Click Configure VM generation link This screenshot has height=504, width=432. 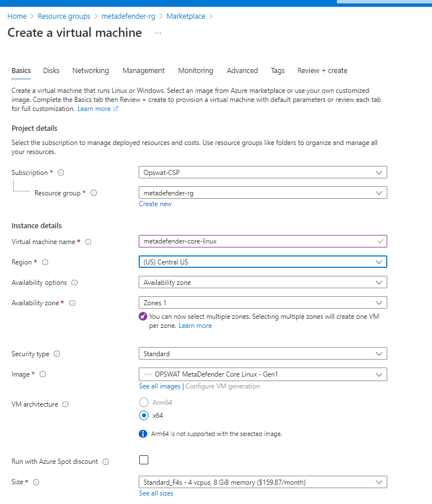click(223, 386)
